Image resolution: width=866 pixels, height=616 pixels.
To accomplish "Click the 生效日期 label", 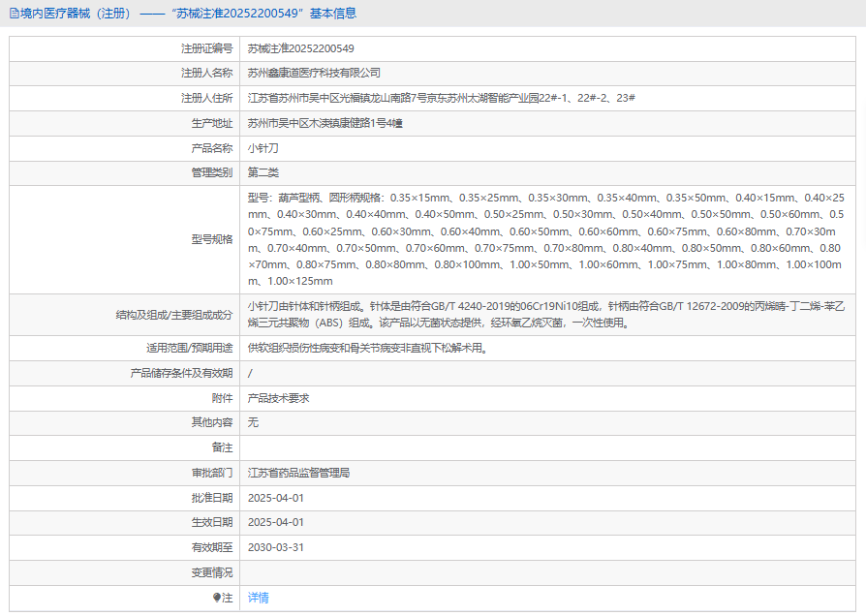I will (212, 523).
